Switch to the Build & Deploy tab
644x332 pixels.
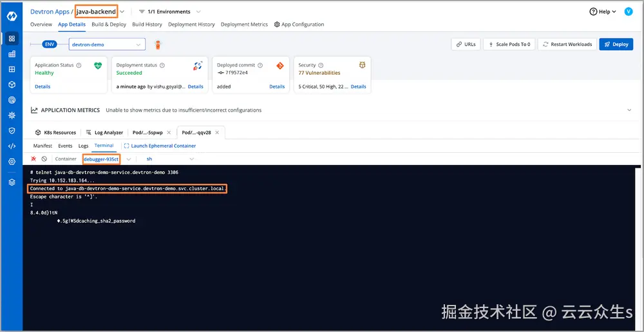(x=109, y=24)
